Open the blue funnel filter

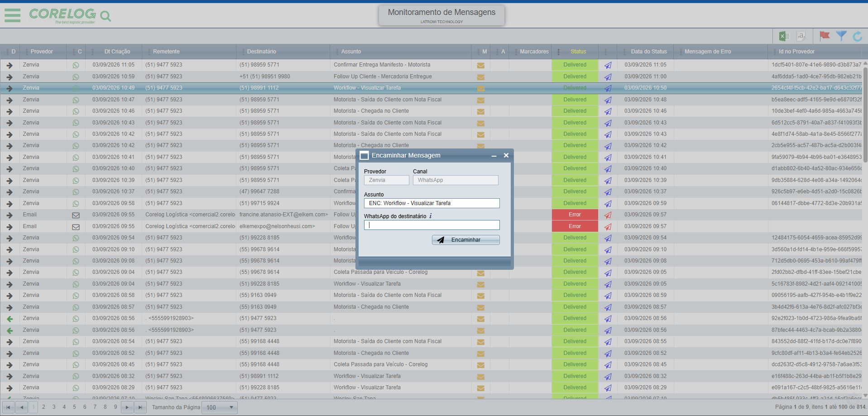pyautogui.click(x=841, y=36)
